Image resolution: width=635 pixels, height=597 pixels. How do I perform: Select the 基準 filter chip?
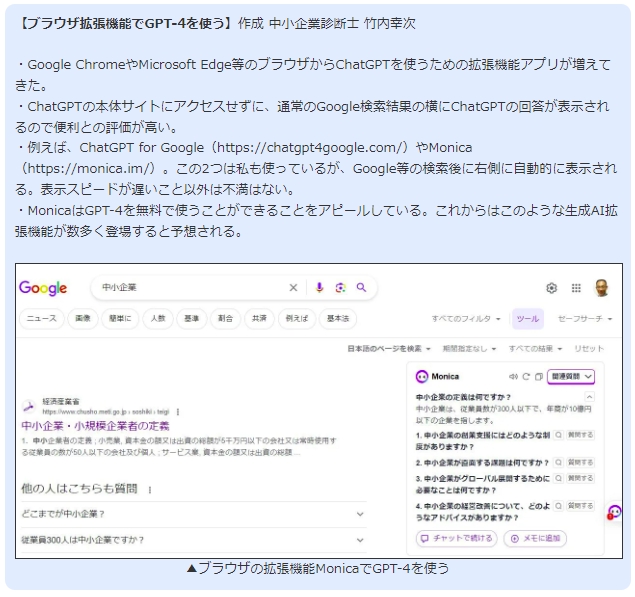point(192,318)
